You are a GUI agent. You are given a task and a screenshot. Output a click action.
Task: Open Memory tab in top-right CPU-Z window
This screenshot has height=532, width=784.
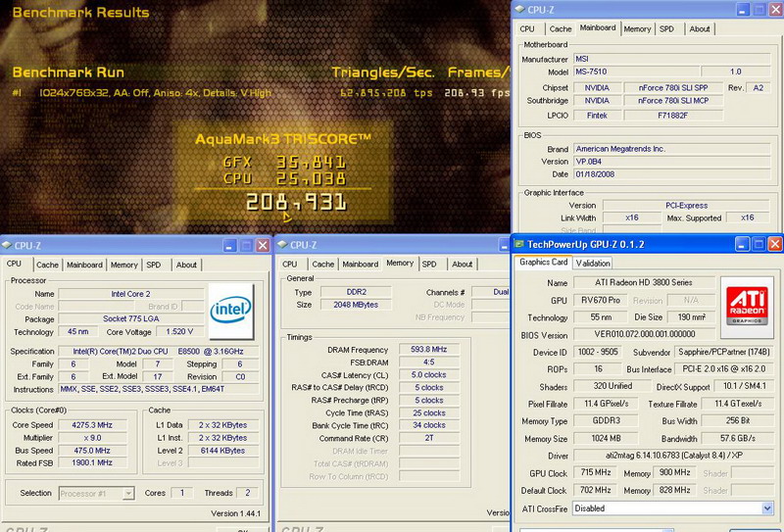pos(637,29)
